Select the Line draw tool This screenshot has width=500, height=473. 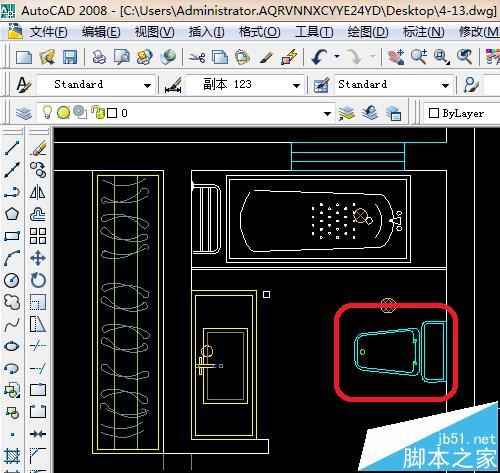[x=12, y=148]
